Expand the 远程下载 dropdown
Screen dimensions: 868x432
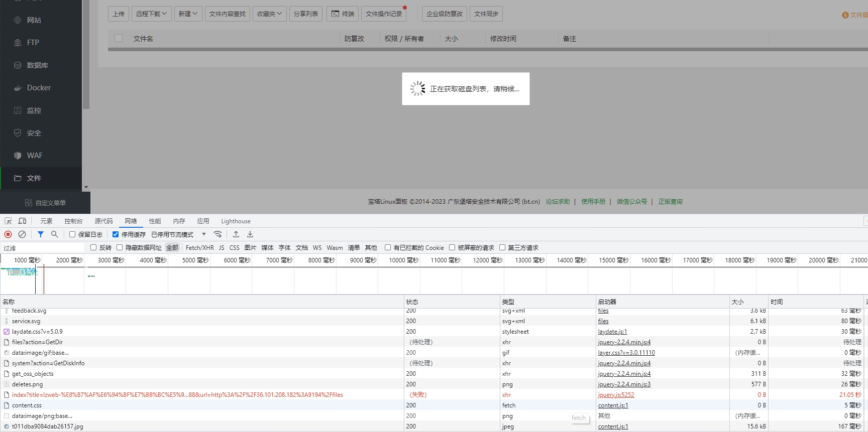click(151, 14)
